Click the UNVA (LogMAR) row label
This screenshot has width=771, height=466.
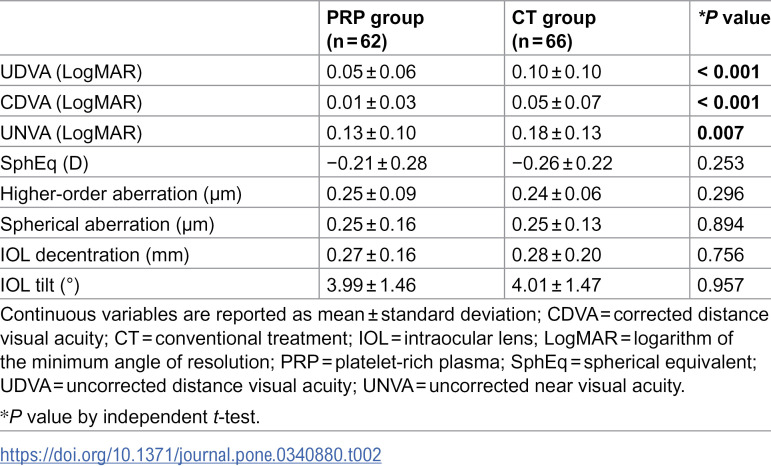pos(71,133)
